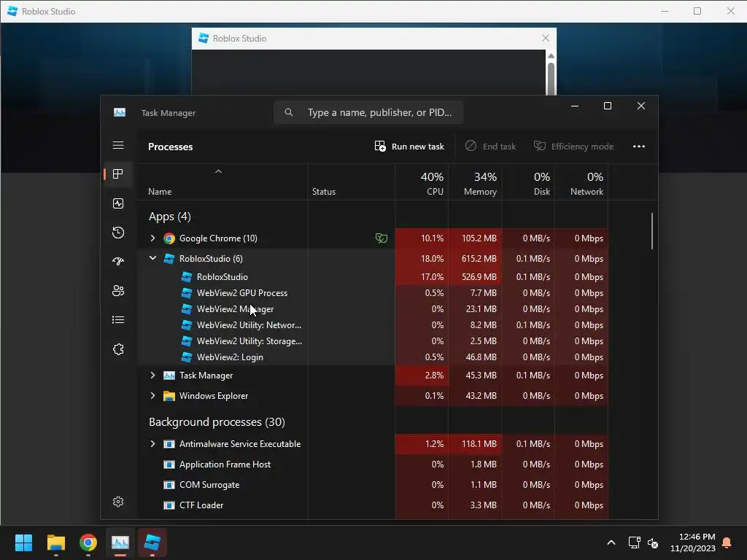This screenshot has height=560, width=747.
Task: Sort by the Name column header
Action: (x=222, y=183)
